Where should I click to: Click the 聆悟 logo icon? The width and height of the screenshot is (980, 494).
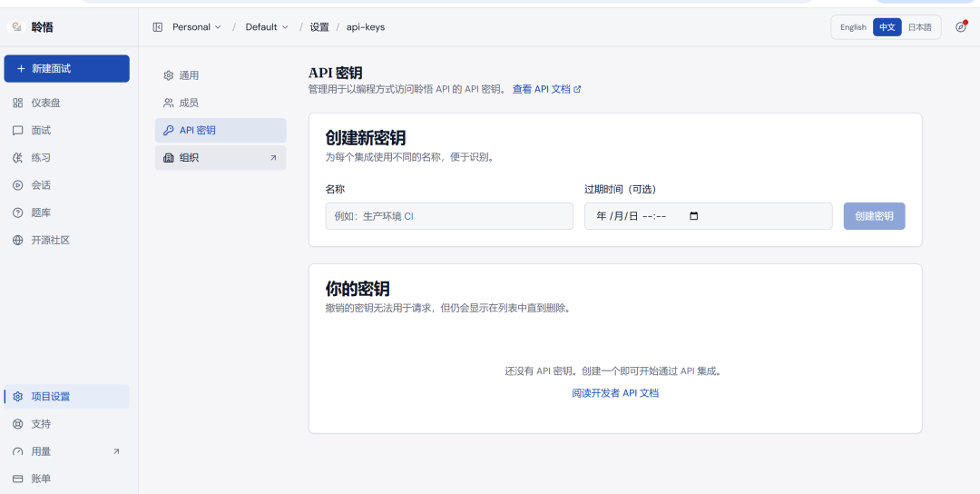tap(16, 27)
